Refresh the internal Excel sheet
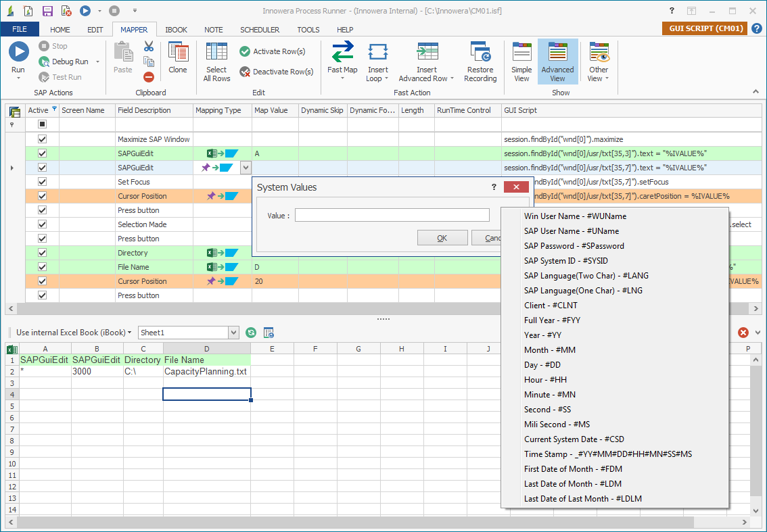The height and width of the screenshot is (532, 767). pyautogui.click(x=250, y=332)
